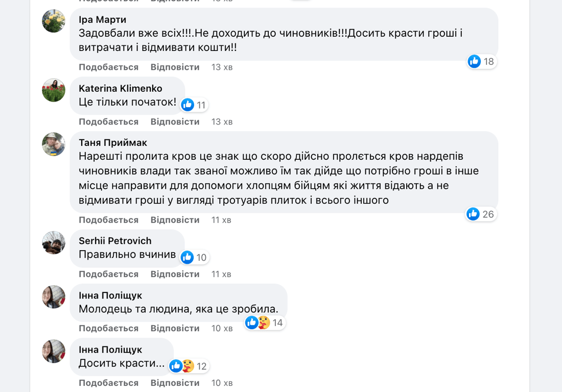Reply to Katerina Klimenko's comment
Screen dimensions: 562x392
point(175,122)
